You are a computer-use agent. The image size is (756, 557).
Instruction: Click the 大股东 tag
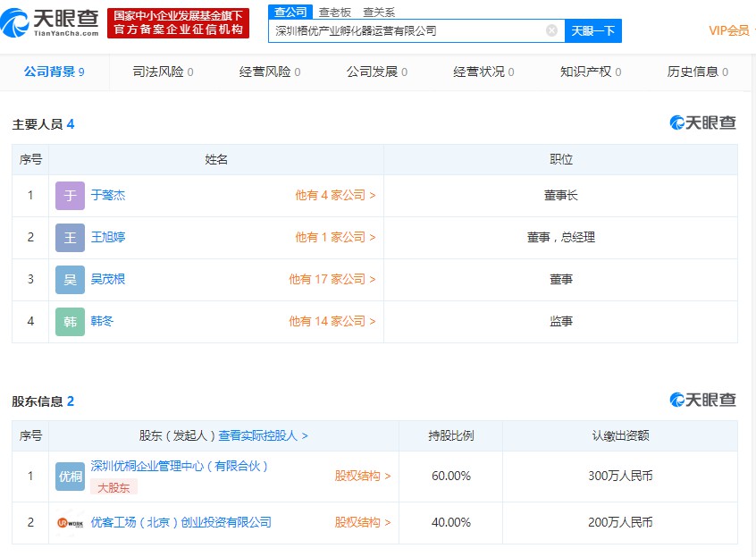[x=113, y=487]
